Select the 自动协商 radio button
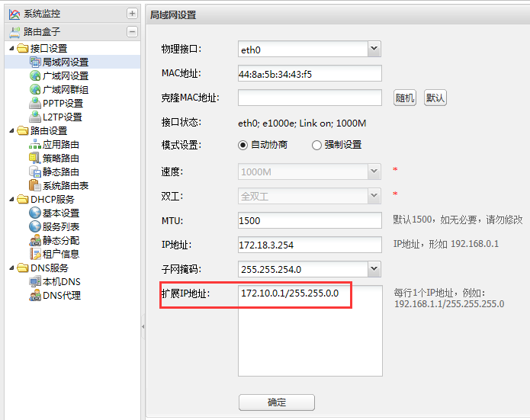This screenshot has width=530, height=420. (x=243, y=145)
